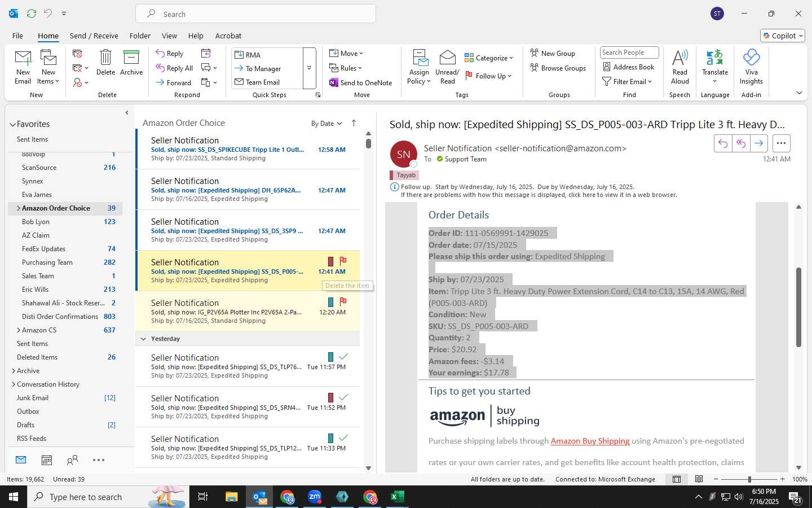
Task: Open Excel from the taskbar
Action: pyautogui.click(x=398, y=497)
